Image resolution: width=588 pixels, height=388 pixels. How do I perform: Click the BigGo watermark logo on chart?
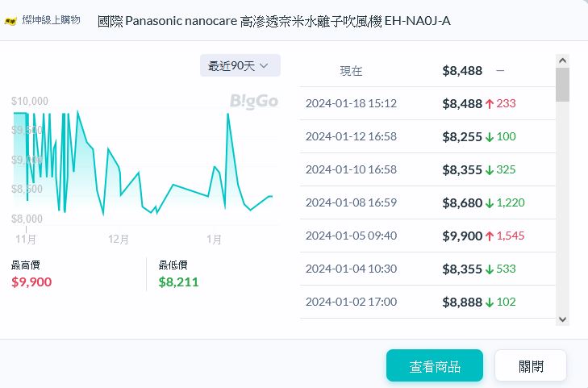click(254, 101)
